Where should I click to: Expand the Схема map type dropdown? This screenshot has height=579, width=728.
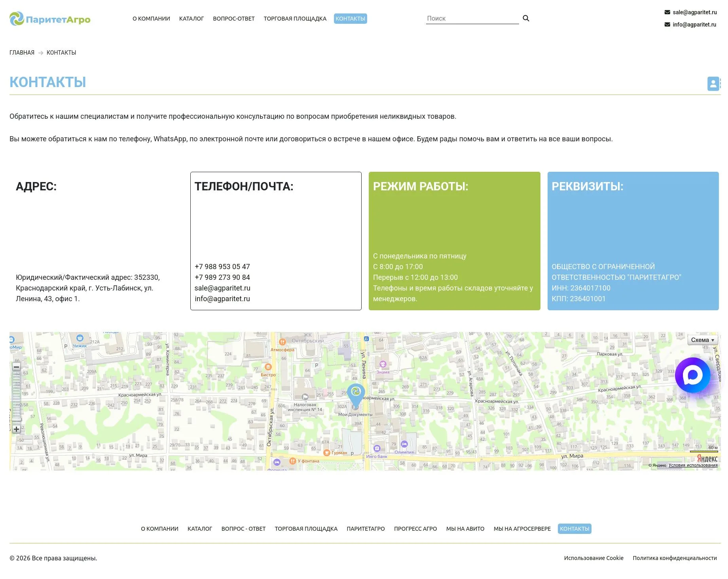click(x=703, y=340)
